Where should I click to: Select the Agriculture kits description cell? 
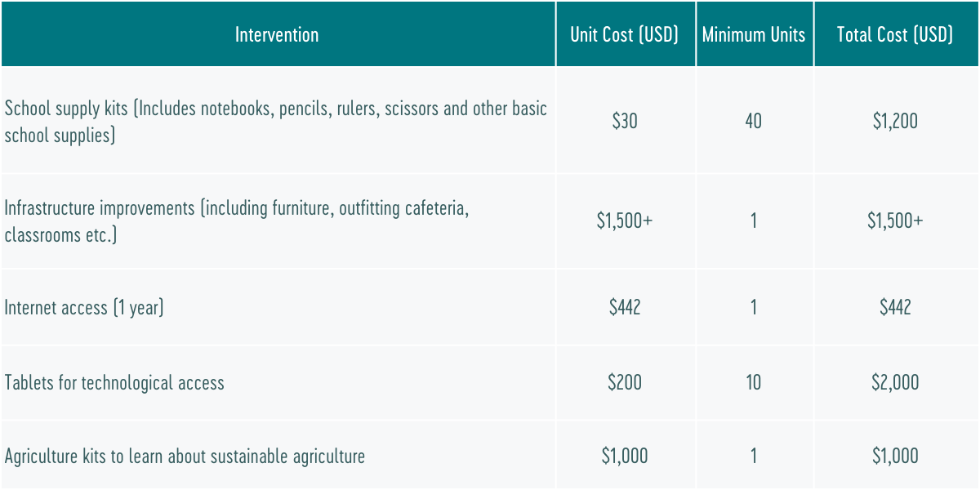(185, 456)
